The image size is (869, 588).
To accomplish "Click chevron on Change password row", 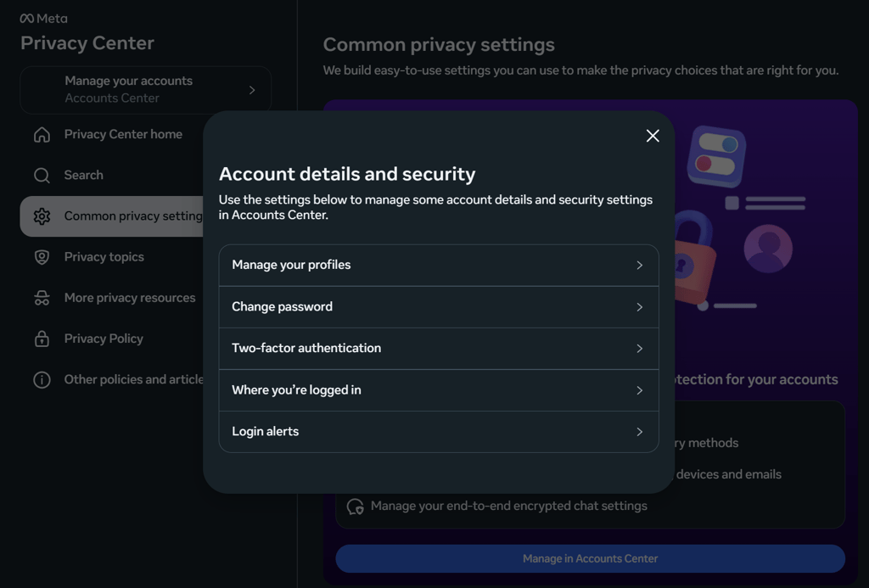I will click(x=640, y=307).
